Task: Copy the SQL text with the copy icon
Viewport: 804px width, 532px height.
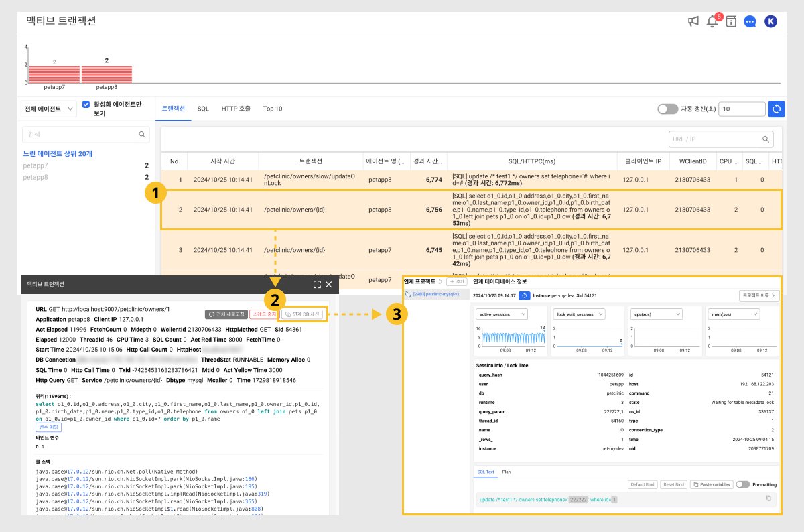Action: pos(768,498)
